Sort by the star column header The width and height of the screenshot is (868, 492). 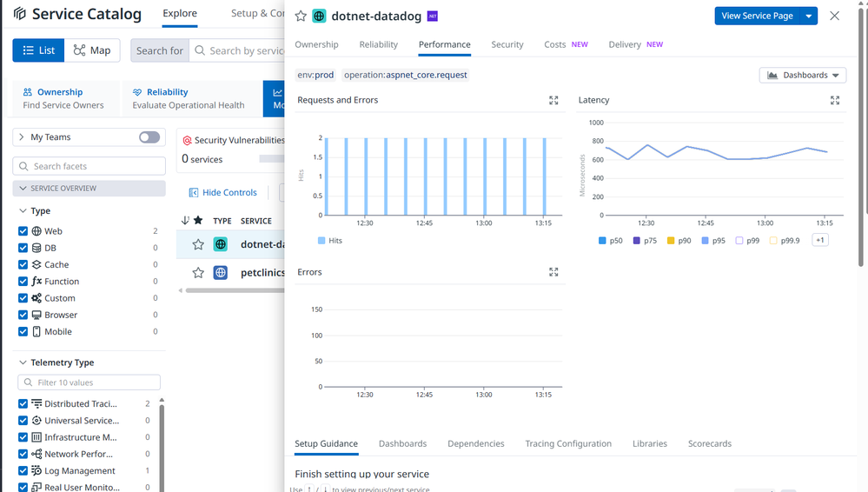coord(197,221)
